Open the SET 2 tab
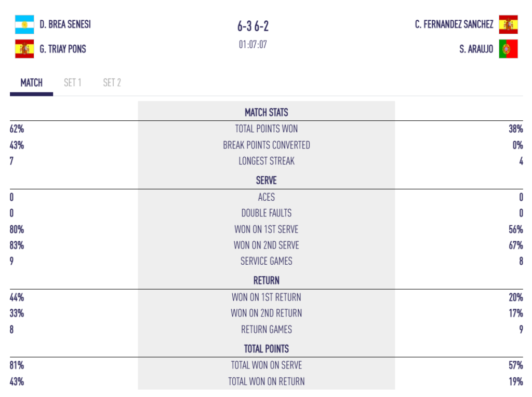 tap(112, 83)
